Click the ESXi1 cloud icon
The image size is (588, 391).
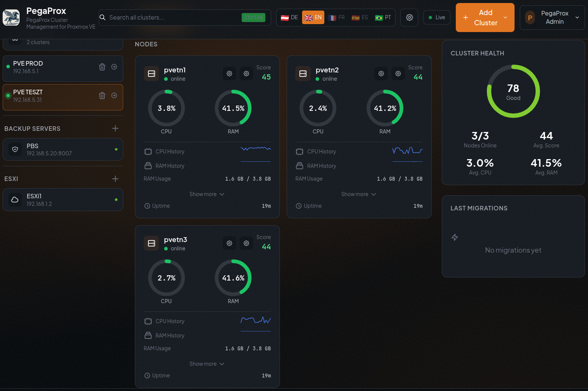point(15,200)
